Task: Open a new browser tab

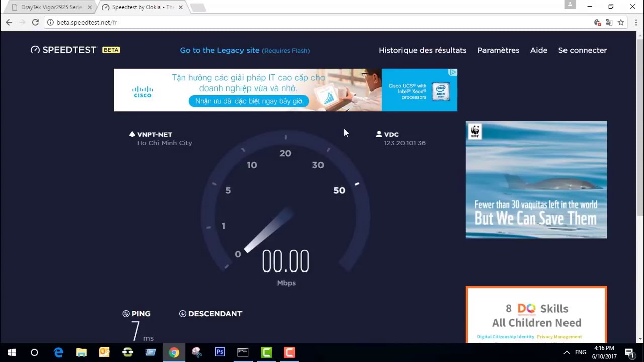Action: [x=198, y=8]
